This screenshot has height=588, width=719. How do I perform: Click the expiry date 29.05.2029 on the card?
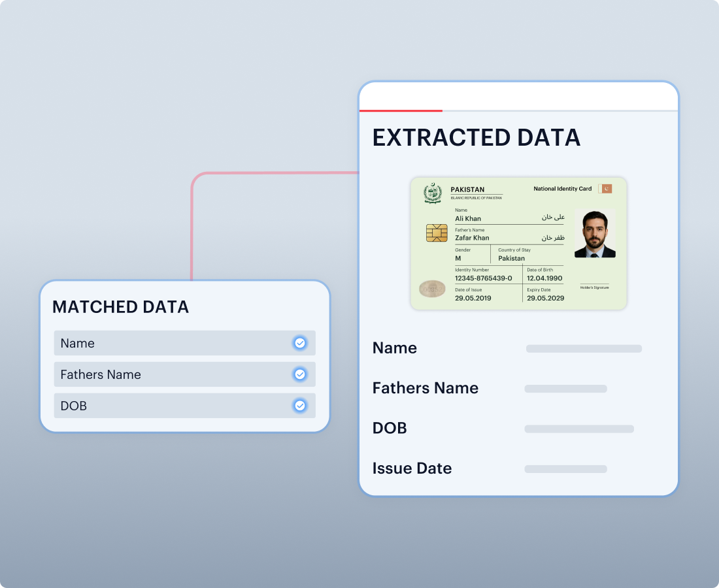click(x=545, y=298)
